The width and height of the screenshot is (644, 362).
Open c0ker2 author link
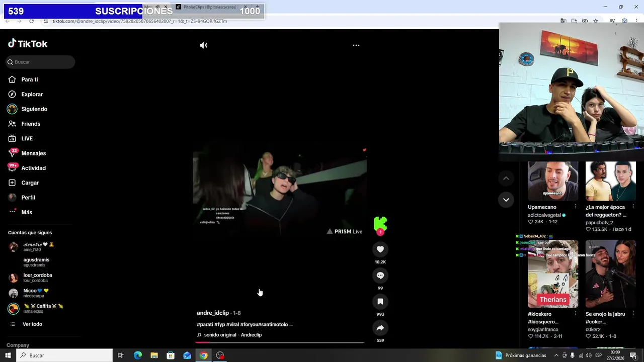(x=593, y=329)
